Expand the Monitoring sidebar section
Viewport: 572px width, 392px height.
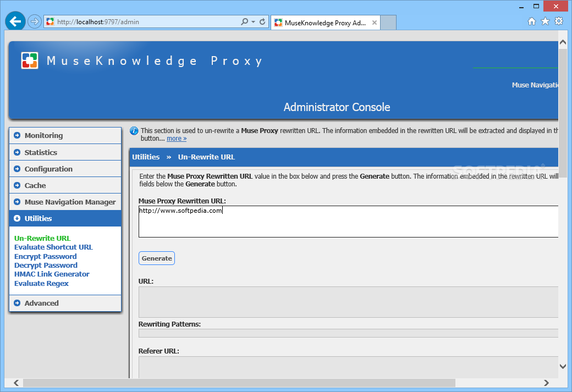(65, 135)
